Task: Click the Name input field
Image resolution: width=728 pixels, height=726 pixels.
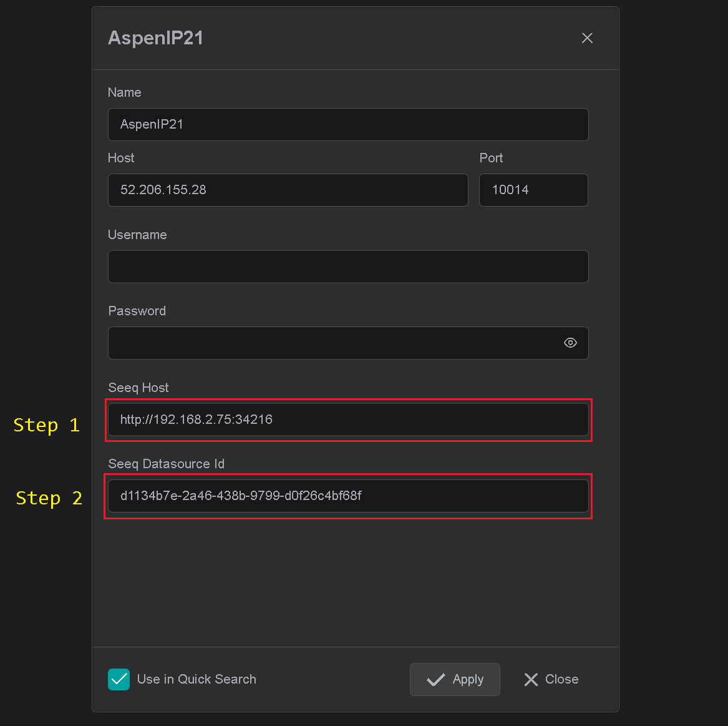Action: click(348, 124)
